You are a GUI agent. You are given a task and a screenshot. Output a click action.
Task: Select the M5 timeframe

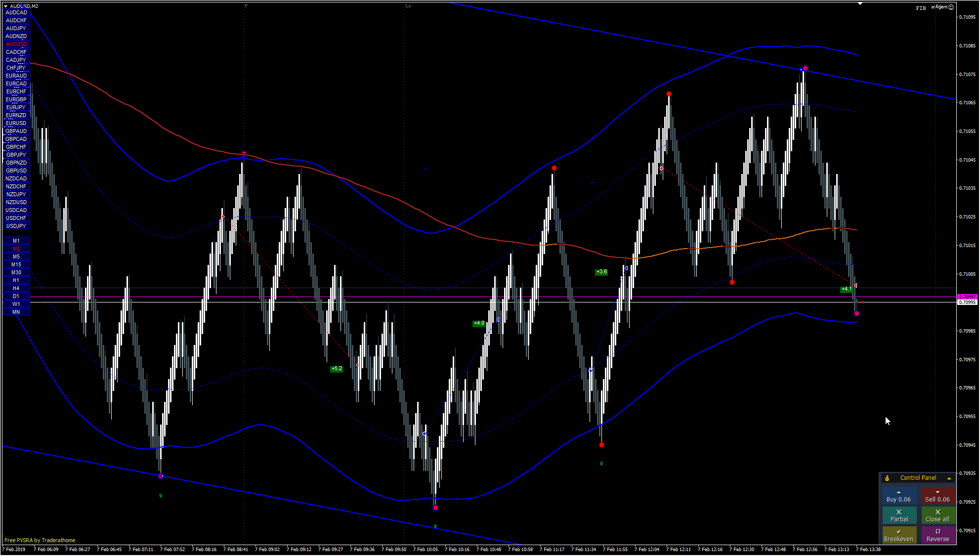pos(16,257)
